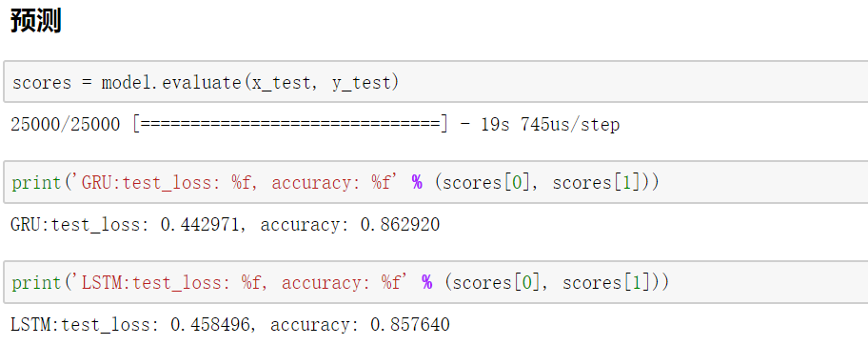Viewport: 868px width, 345px height.
Task: Click the LSTM accuracy 0.857640 value
Action: click(409, 324)
